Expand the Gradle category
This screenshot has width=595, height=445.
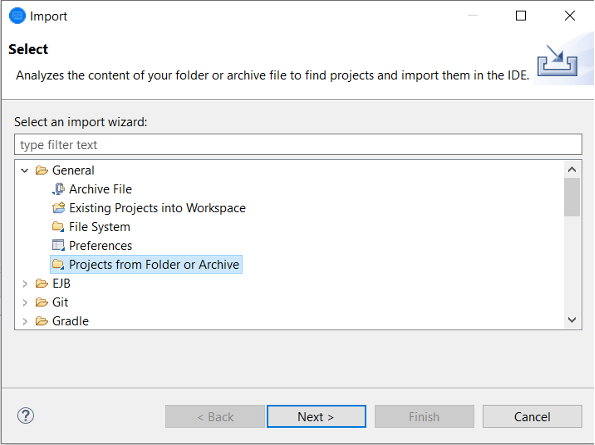tap(25, 321)
